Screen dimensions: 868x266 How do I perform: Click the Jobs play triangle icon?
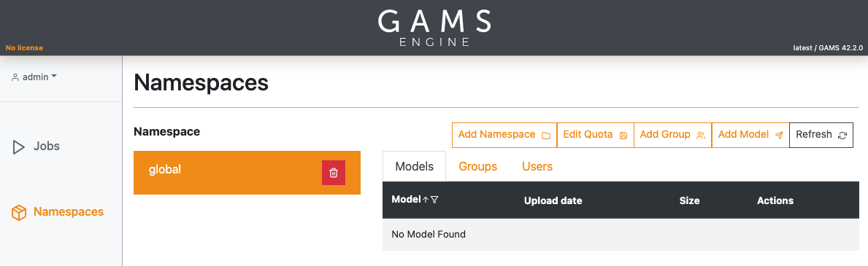pos(19,147)
